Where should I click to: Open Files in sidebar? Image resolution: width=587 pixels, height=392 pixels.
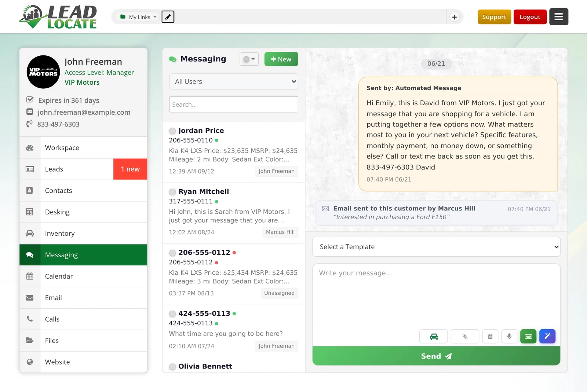point(83,341)
